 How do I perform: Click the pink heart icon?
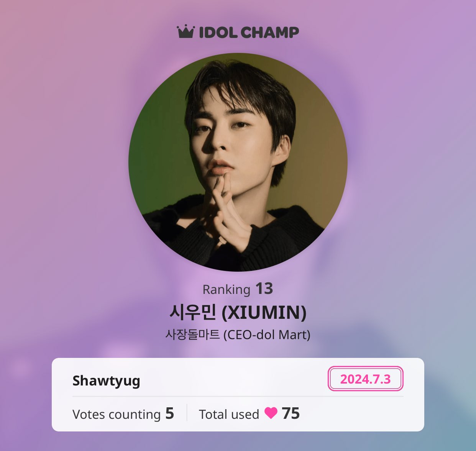tap(271, 413)
